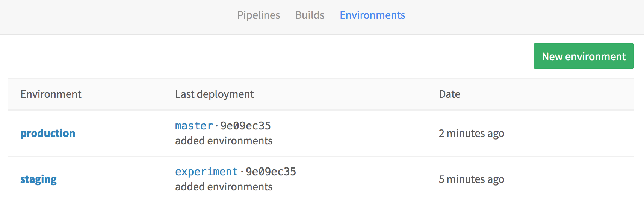The width and height of the screenshot is (644, 219).
Task: Click empty space right of 5 minutes ago
Action: (x=569, y=179)
